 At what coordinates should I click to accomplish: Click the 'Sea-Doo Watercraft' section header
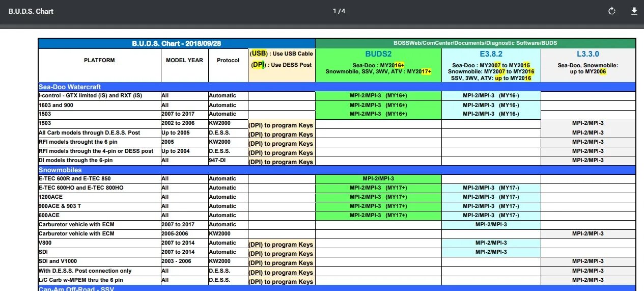pyautogui.click(x=70, y=87)
